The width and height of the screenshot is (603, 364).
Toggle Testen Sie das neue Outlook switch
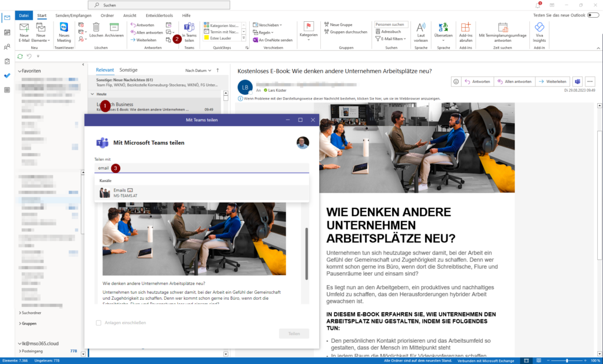pos(593,15)
